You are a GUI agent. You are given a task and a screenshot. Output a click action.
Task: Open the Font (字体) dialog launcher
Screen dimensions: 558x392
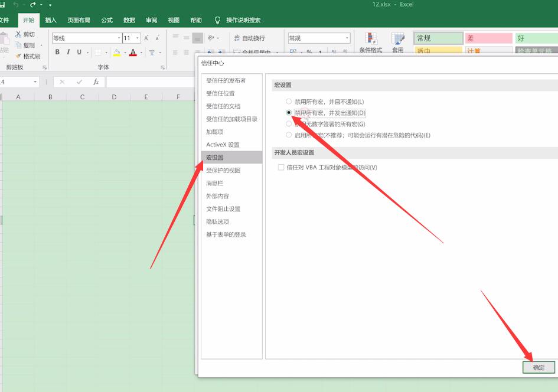[x=162, y=67]
